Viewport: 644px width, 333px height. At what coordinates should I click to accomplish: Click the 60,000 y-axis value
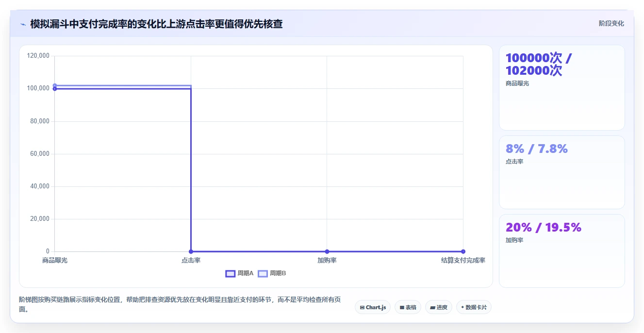[x=40, y=154]
